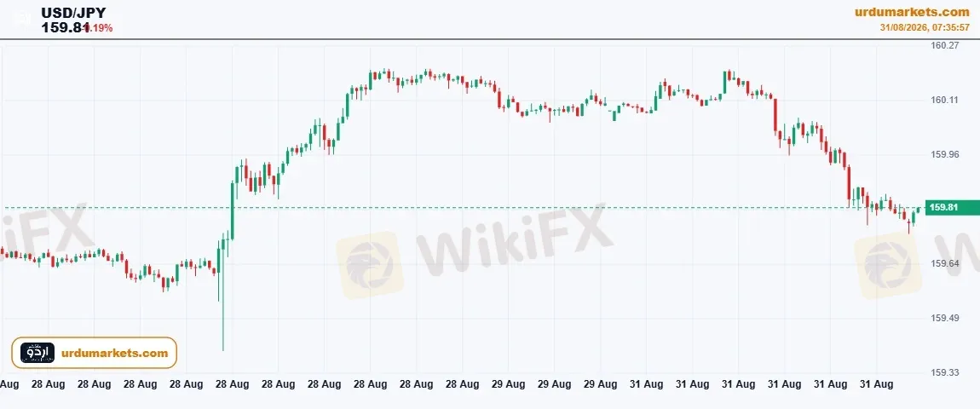Select the 159.96 price axis label
This screenshot has width=980, height=409.
(x=943, y=154)
